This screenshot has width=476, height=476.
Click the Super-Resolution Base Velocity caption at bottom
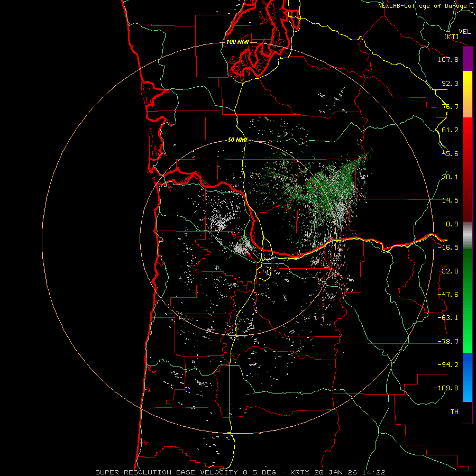coord(241,472)
